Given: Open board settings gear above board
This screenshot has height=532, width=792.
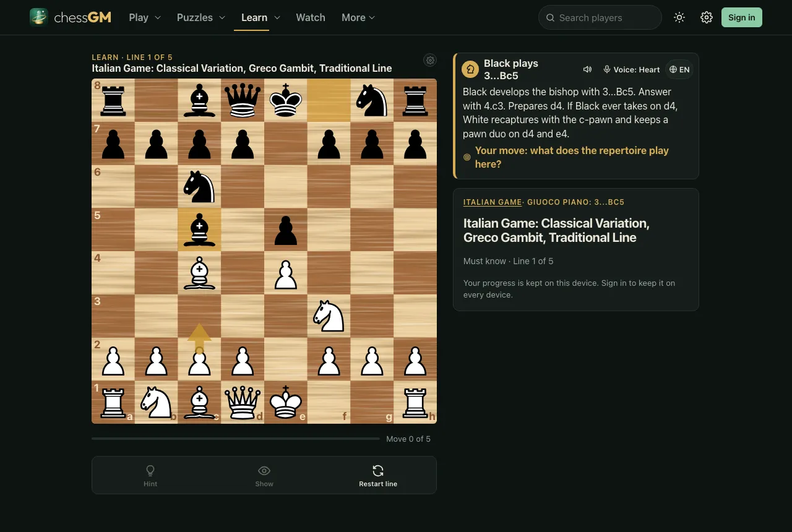Looking at the screenshot, I should click(430, 60).
